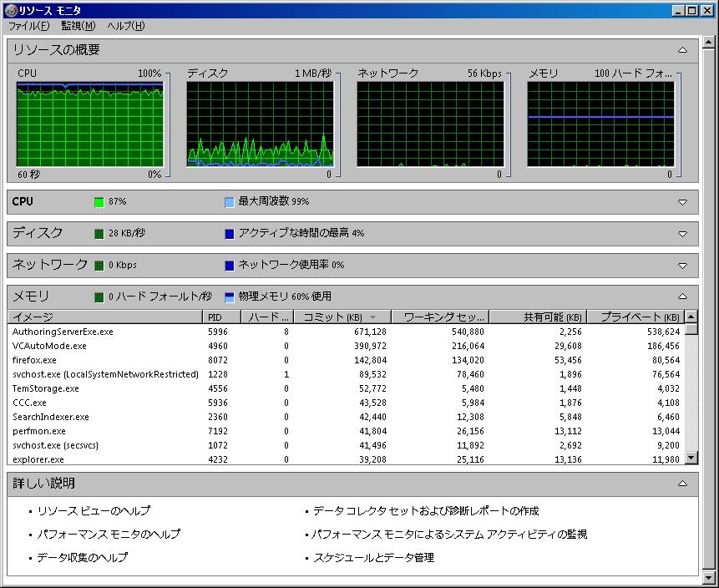This screenshot has width=719, height=588.
Task: Select svchost.exe (LocalSystemNetworkRestricted) row
Action: (347, 374)
